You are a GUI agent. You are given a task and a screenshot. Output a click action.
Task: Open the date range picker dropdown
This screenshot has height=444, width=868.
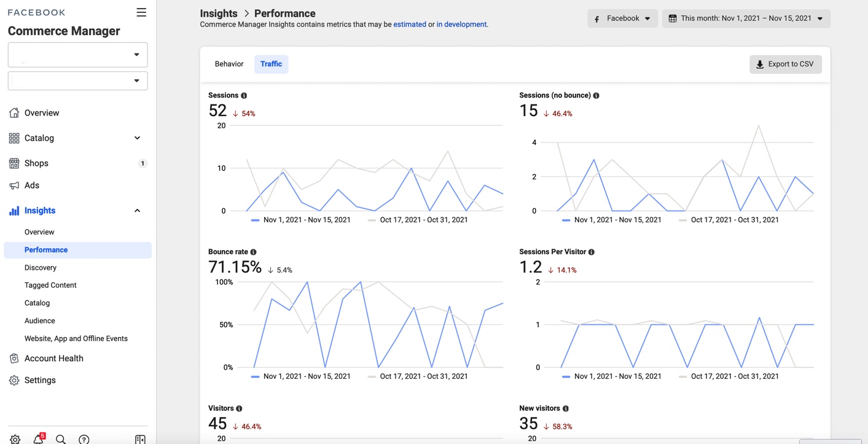coord(746,18)
